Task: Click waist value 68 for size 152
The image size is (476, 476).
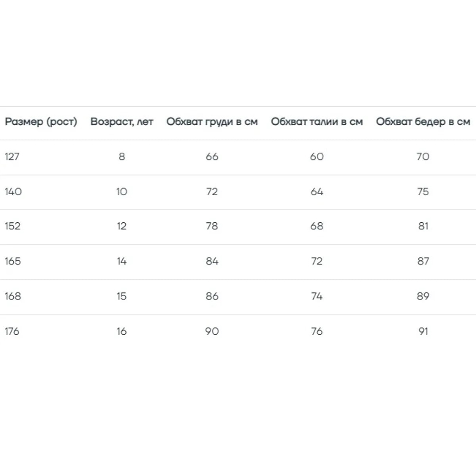Action: click(317, 226)
